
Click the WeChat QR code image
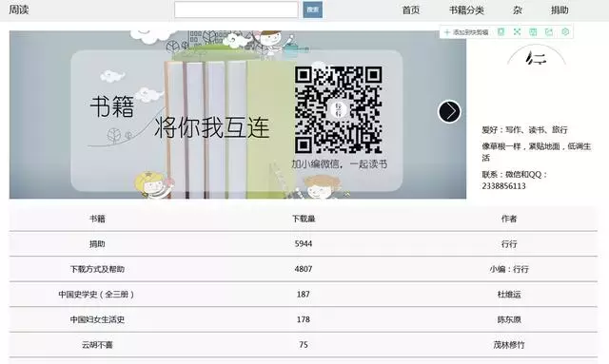(339, 110)
